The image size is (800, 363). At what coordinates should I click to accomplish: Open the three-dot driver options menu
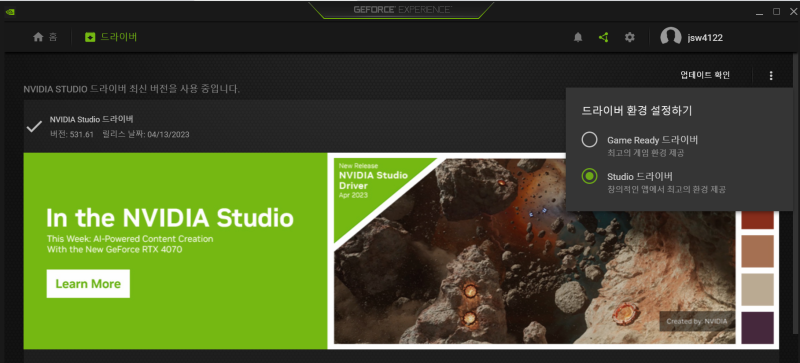click(770, 76)
